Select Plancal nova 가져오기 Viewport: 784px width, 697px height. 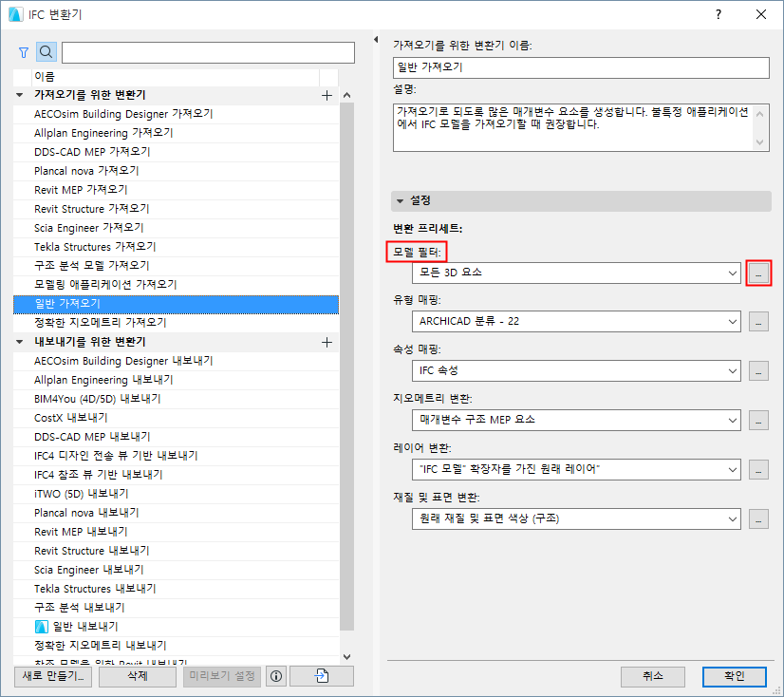[176, 172]
